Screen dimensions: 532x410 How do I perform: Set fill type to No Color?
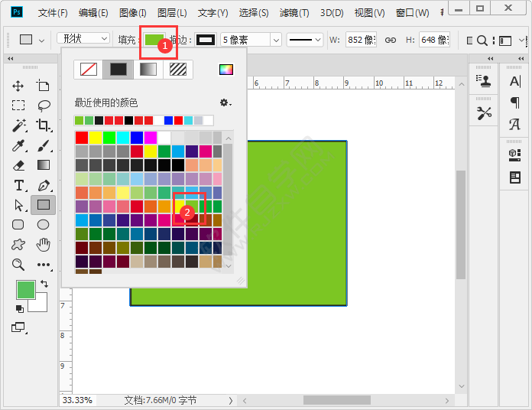click(x=89, y=70)
